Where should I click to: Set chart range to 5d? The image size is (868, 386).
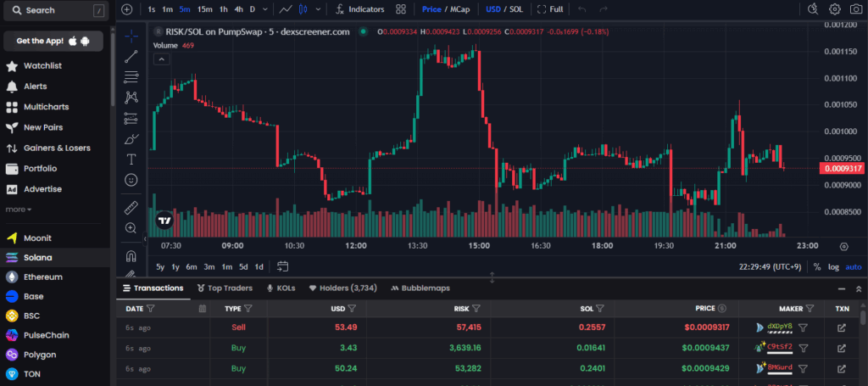pos(243,266)
